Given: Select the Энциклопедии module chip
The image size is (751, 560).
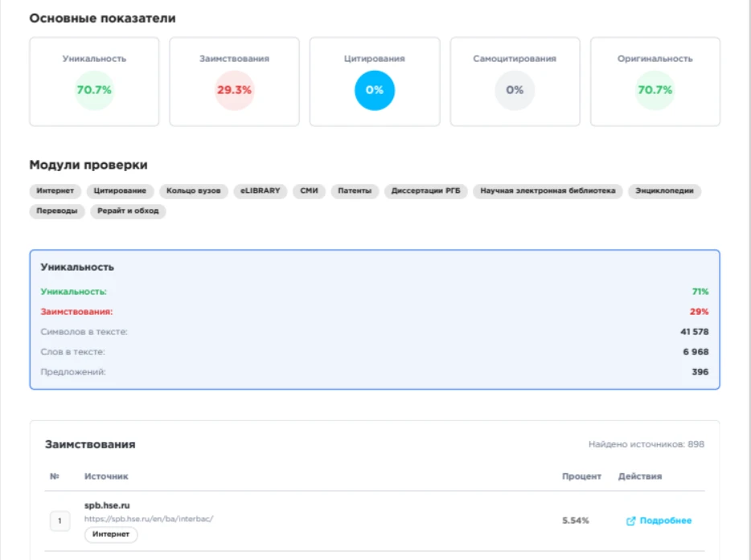Looking at the screenshot, I should click(x=664, y=191).
